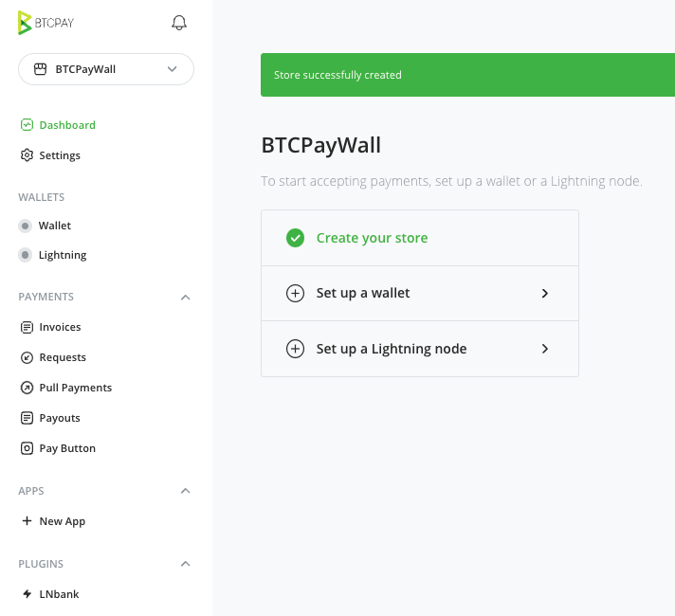Collapse the Apps section
Viewport: 675px width, 616px height.
pyautogui.click(x=185, y=491)
